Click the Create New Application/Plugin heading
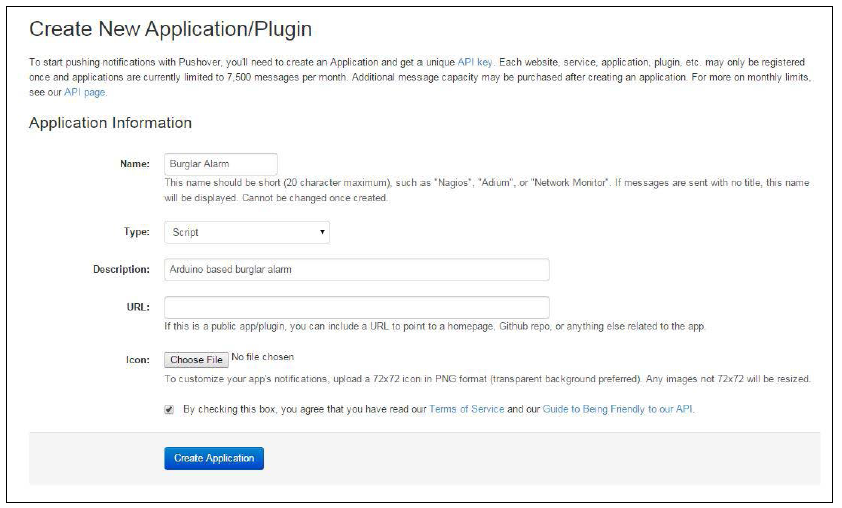Image resolution: width=842 pixels, height=508 pixels. click(170, 29)
